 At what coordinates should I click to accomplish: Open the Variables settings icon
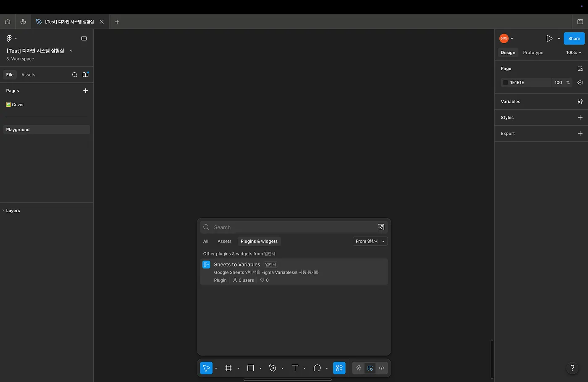point(580,102)
